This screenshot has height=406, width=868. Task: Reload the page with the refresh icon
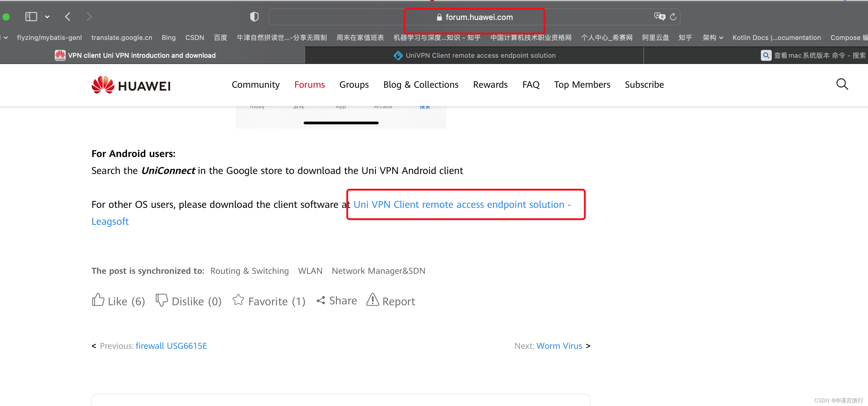(673, 17)
